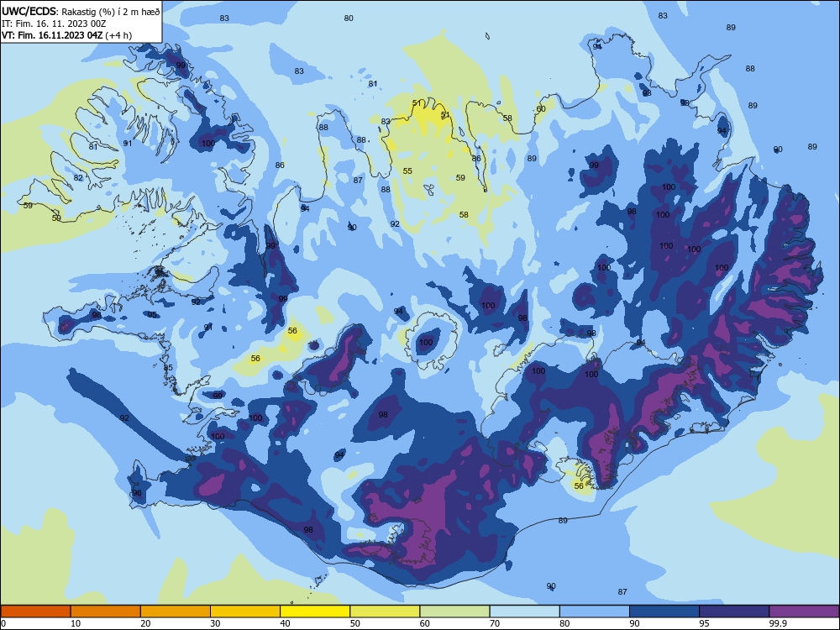This screenshot has height=630, width=840.
Task: Click the 'IT: Fim. 16. 11. 2023 00Z' line
Action: [x=54, y=24]
